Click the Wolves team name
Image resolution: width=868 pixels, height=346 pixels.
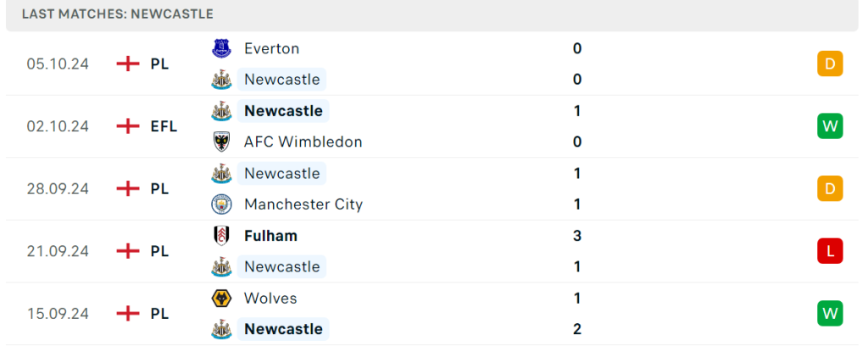point(270,299)
